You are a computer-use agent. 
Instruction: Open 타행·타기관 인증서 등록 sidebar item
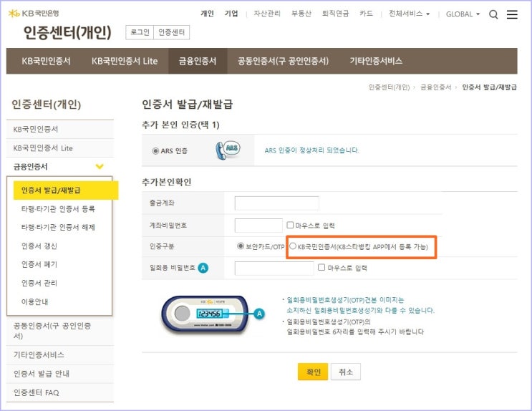click(x=58, y=209)
